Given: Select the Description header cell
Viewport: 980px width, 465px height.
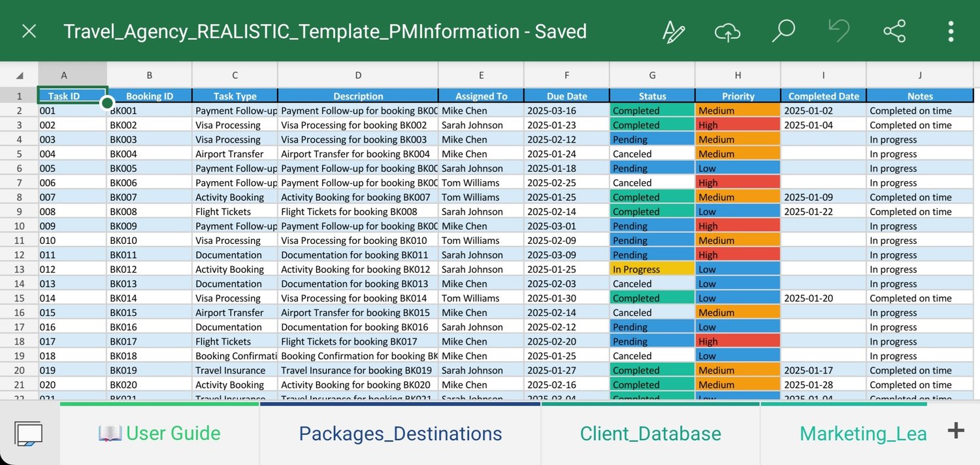Looking at the screenshot, I should coord(358,95).
